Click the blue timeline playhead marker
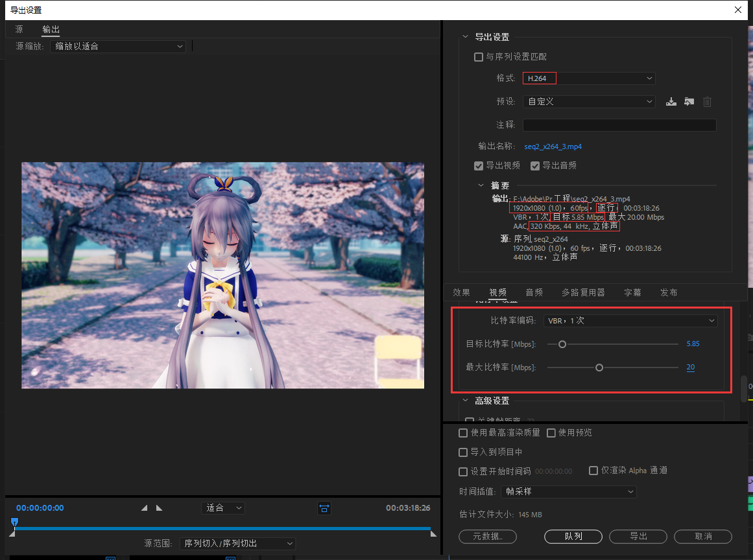This screenshot has height=560, width=753. tap(14, 522)
